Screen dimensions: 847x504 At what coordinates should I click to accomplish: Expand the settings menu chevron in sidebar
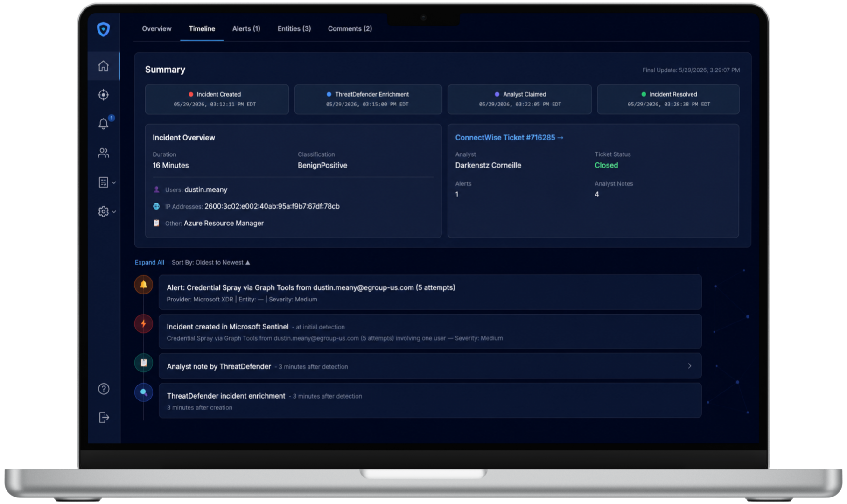[114, 211]
